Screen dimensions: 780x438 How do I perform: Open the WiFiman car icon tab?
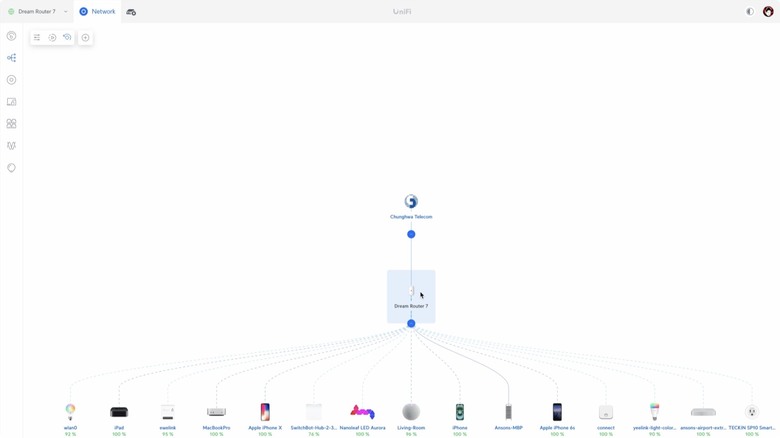tap(131, 12)
